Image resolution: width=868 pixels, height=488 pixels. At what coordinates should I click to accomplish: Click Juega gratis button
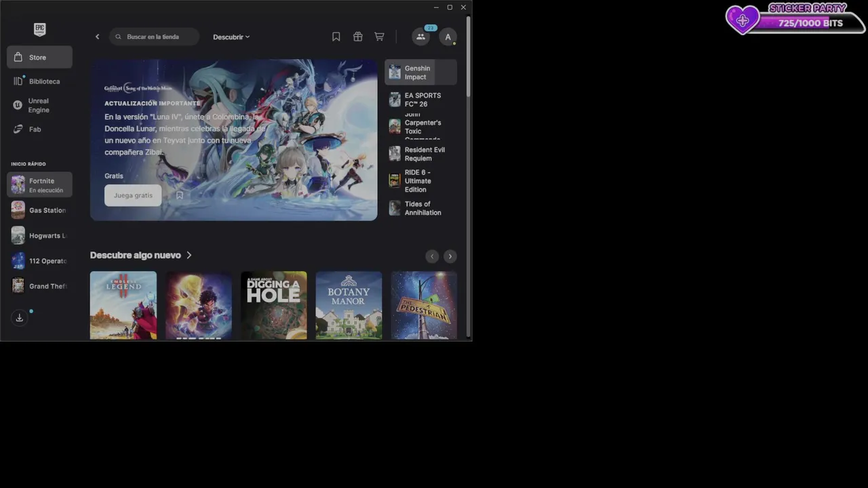click(x=133, y=195)
